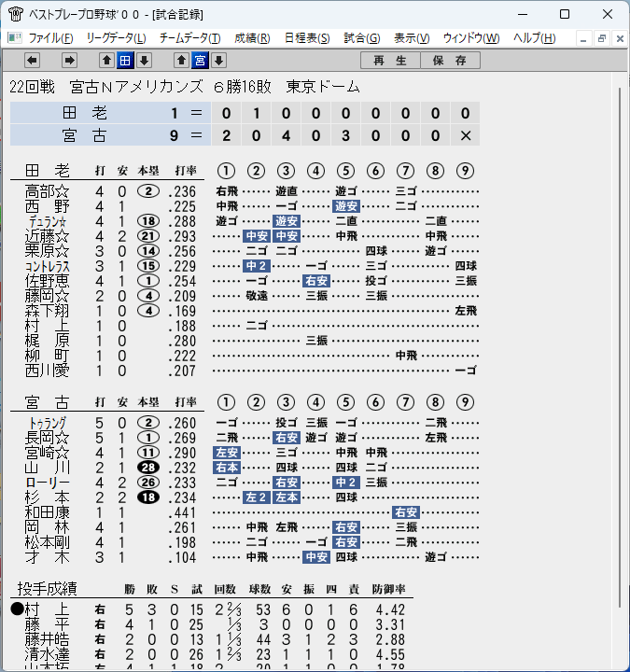Click circled inning 5 header above 宮古 lineup
Image resolution: width=630 pixels, height=672 pixels.
click(346, 402)
